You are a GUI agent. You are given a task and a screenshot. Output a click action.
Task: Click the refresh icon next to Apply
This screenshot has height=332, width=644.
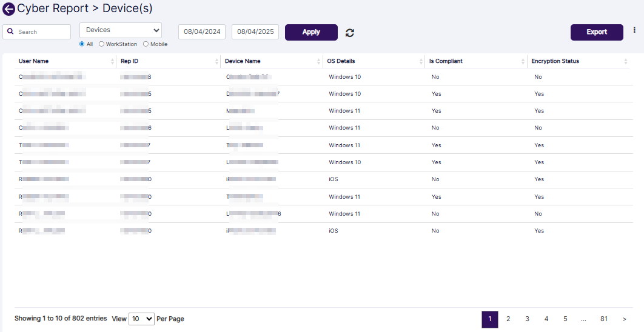click(x=350, y=33)
